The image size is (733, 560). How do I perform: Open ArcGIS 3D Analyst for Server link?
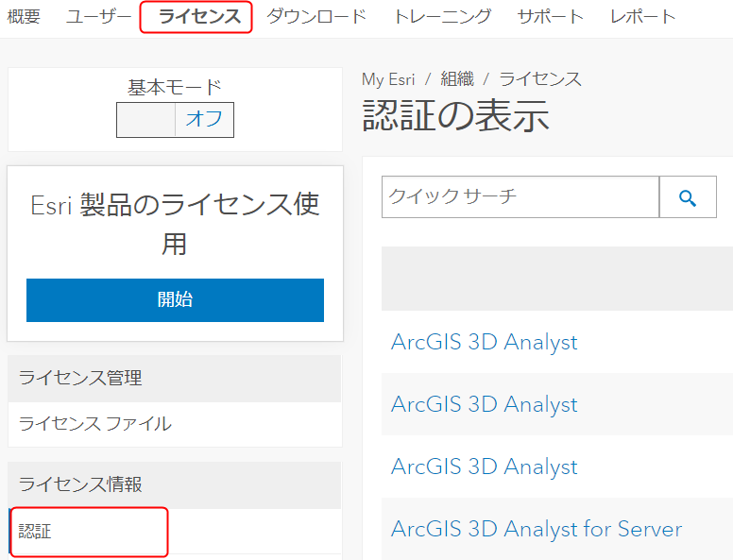[537, 529]
